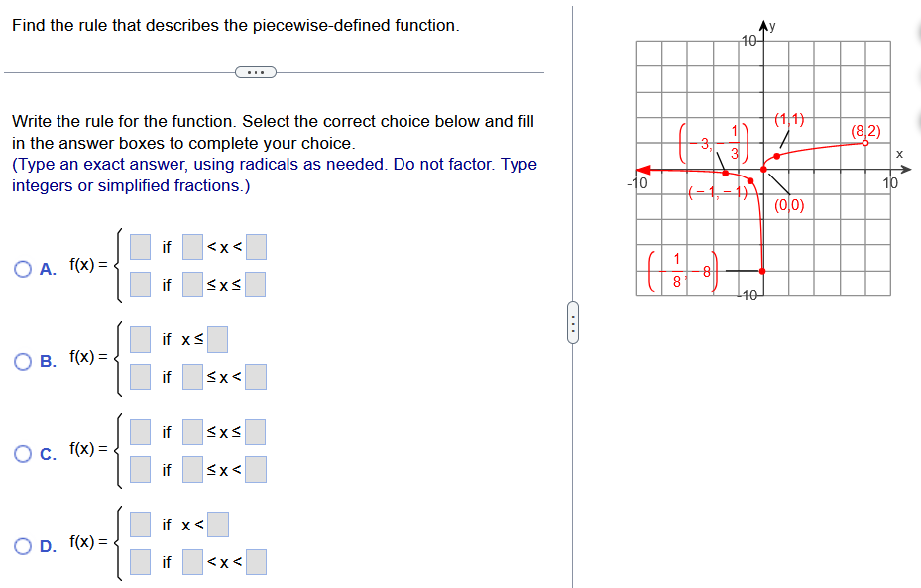Click the box following '≤ x ≤' in choice C
The image size is (921, 588).
click(x=255, y=432)
